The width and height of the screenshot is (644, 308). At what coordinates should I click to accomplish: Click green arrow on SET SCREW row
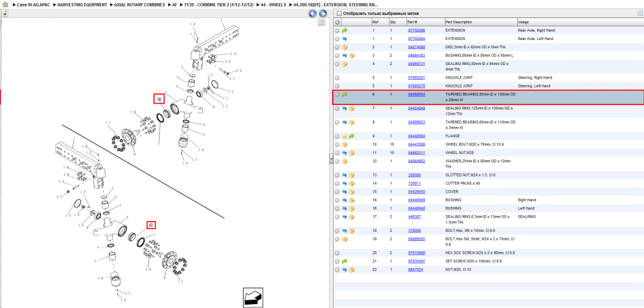click(x=345, y=261)
